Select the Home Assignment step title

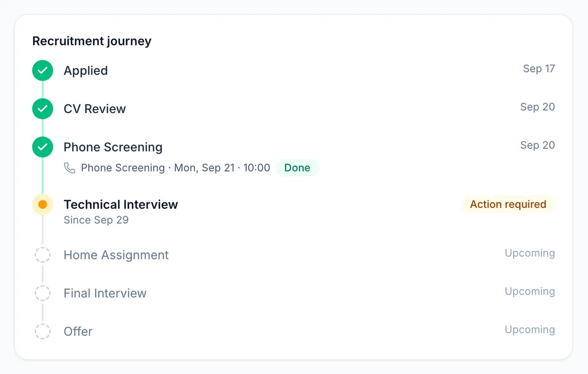(116, 255)
